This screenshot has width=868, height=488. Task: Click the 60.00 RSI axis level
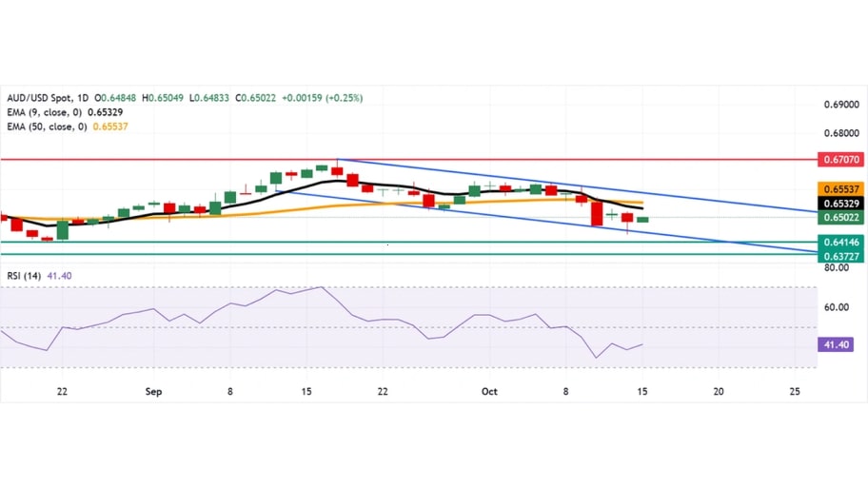[x=838, y=307]
